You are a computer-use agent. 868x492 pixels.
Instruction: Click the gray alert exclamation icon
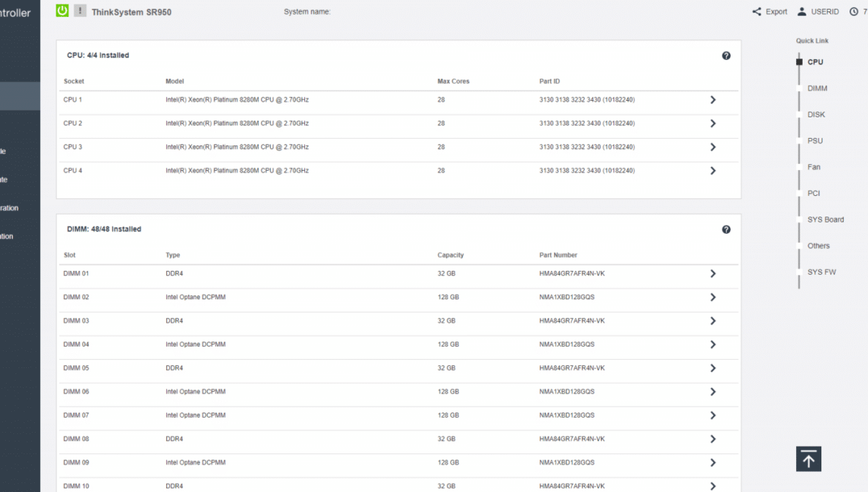click(x=80, y=10)
